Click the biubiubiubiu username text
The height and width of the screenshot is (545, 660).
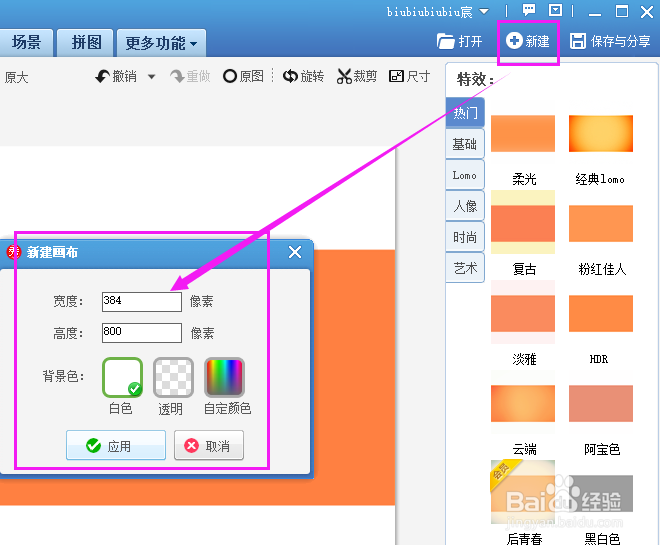tap(429, 11)
